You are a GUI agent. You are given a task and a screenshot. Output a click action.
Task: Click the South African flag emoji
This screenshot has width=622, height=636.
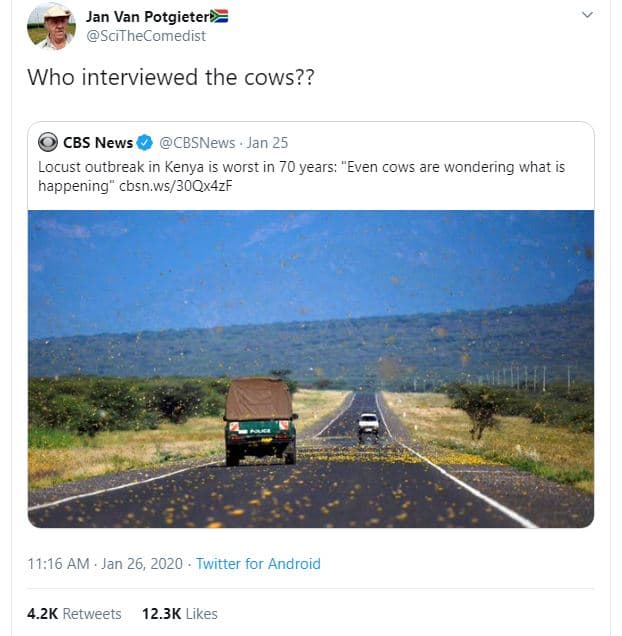(220, 16)
